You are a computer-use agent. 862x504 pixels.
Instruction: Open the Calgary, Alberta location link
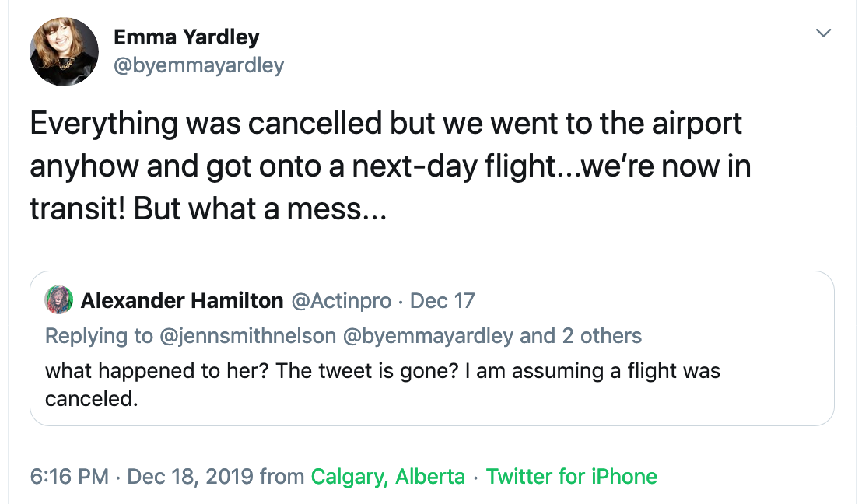click(388, 477)
